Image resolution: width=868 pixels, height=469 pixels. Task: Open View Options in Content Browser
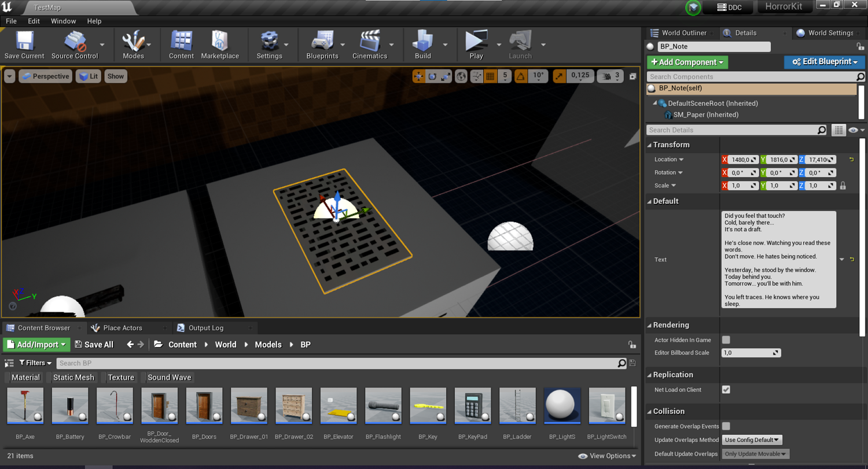(607, 456)
